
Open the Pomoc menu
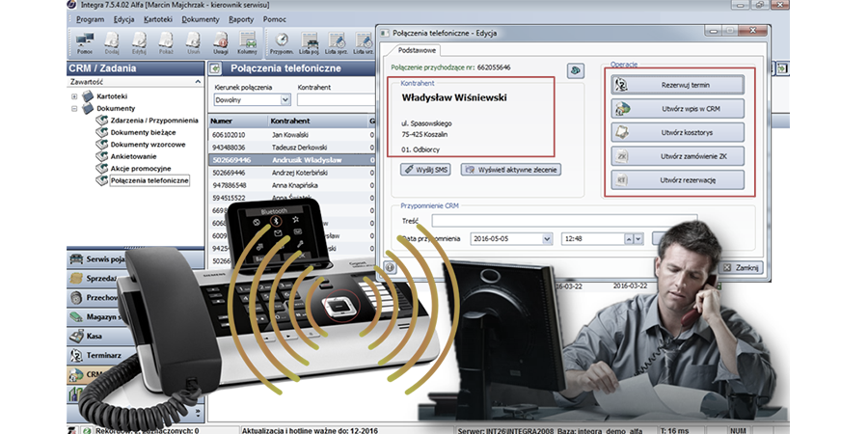(275, 19)
